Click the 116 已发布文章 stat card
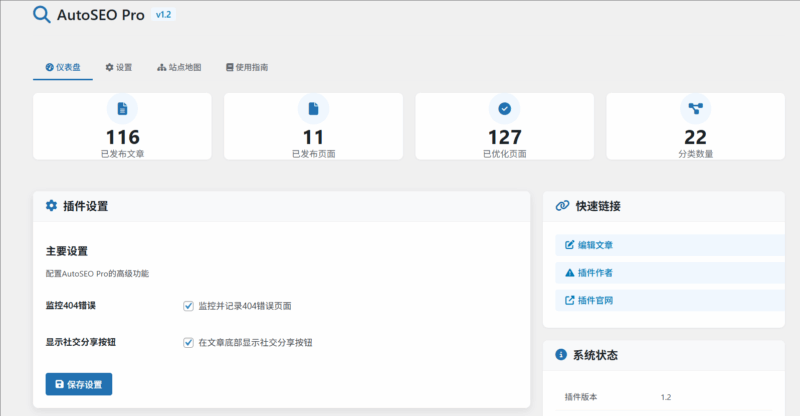 pyautogui.click(x=122, y=127)
